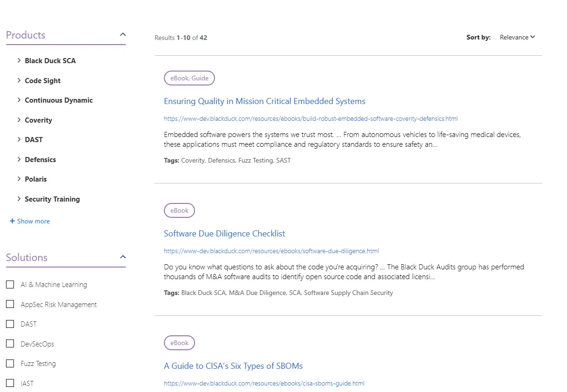
Task: Collapse the Products filter section chevron
Action: 123,34
